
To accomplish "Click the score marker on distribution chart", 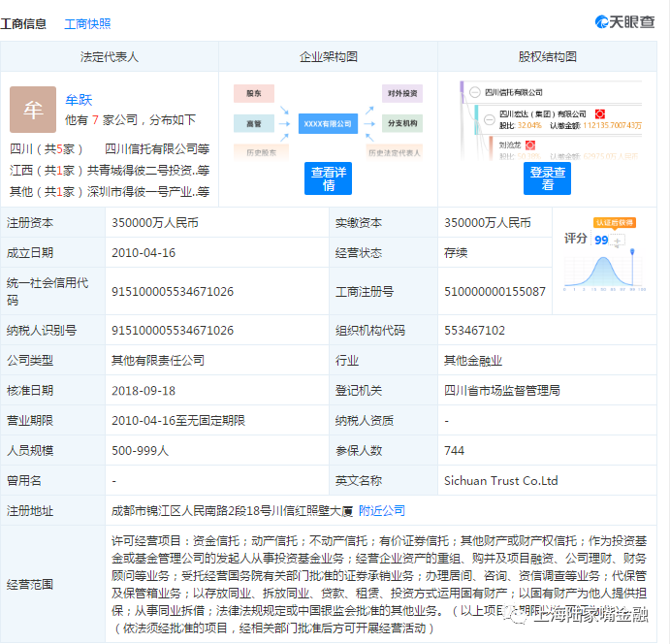I will [632, 252].
